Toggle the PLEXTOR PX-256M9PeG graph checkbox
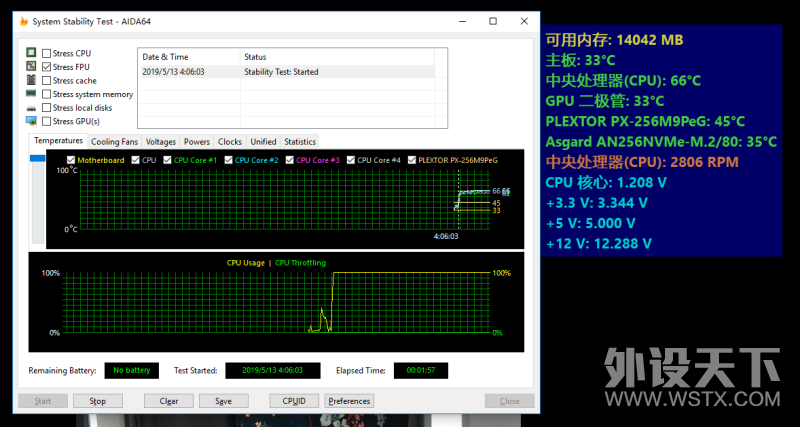This screenshot has width=800, height=427. point(412,160)
